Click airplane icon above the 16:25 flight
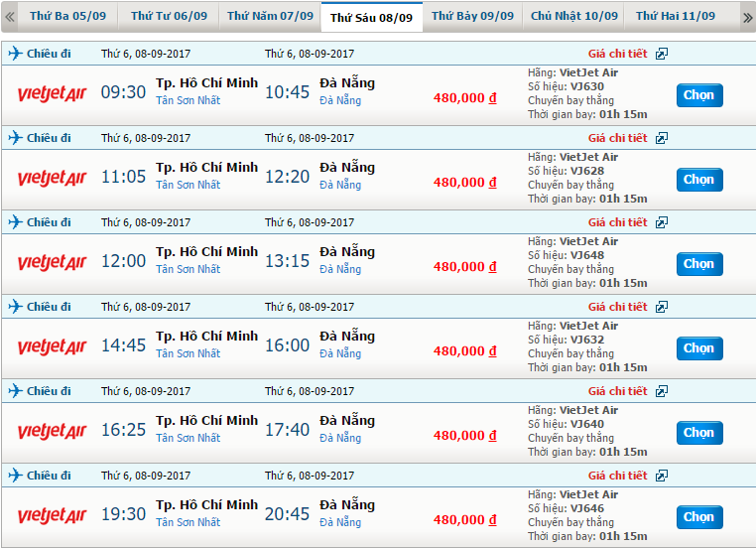This screenshot has height=548, width=756. pyautogui.click(x=16, y=391)
